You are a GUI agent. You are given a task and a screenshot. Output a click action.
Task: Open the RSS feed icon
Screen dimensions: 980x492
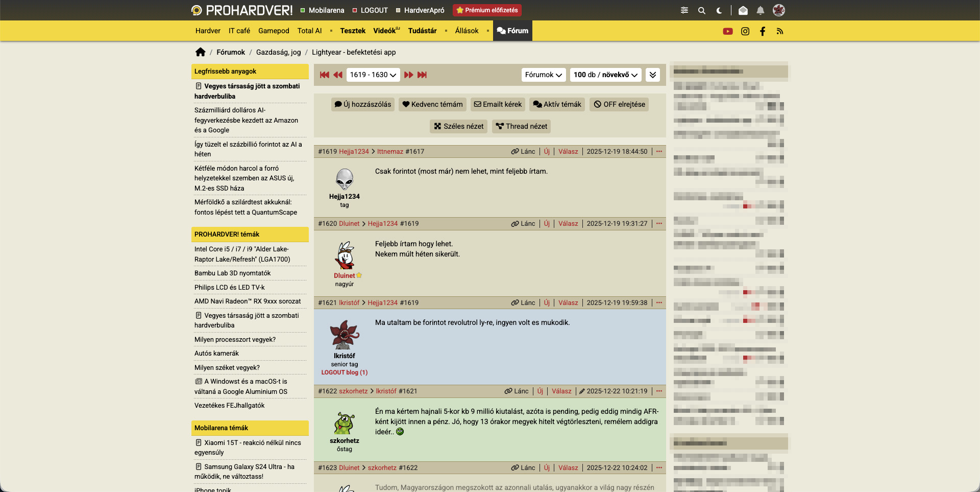(780, 31)
